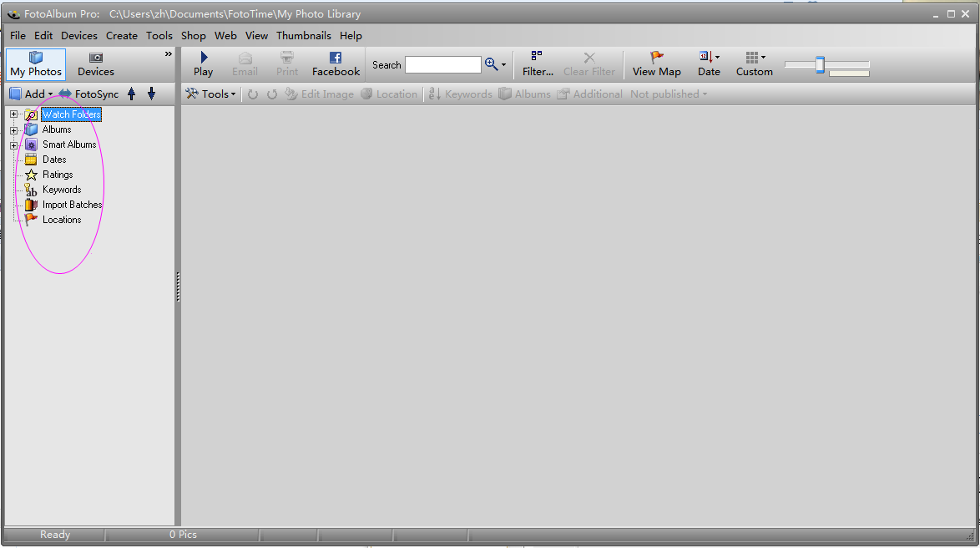Click the rotate clockwise icon
Image resolution: width=980 pixels, height=548 pixels.
(272, 94)
